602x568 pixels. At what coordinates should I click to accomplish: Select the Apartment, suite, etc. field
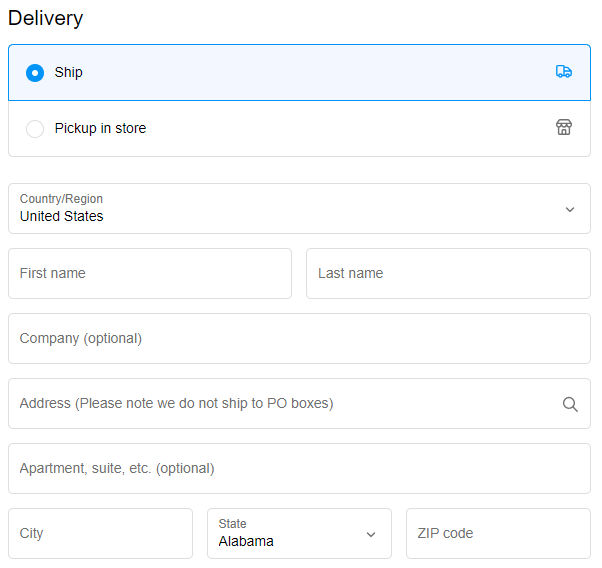pos(299,469)
